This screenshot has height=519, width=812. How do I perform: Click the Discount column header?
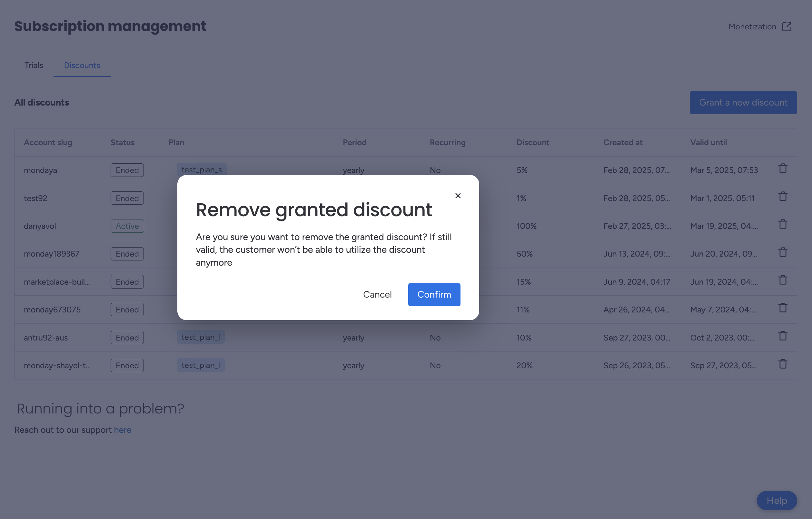pyautogui.click(x=533, y=142)
